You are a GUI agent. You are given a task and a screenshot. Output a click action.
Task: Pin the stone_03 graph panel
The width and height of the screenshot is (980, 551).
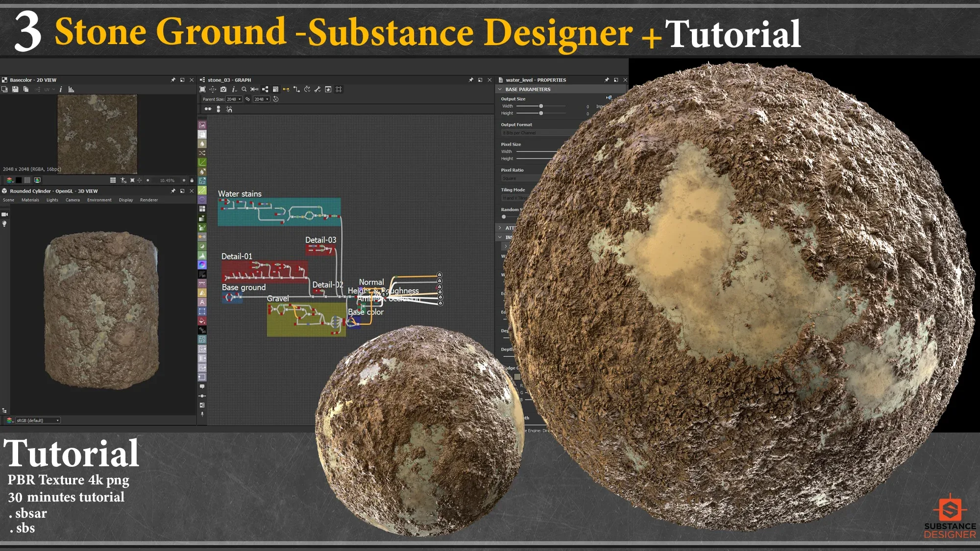[471, 80]
